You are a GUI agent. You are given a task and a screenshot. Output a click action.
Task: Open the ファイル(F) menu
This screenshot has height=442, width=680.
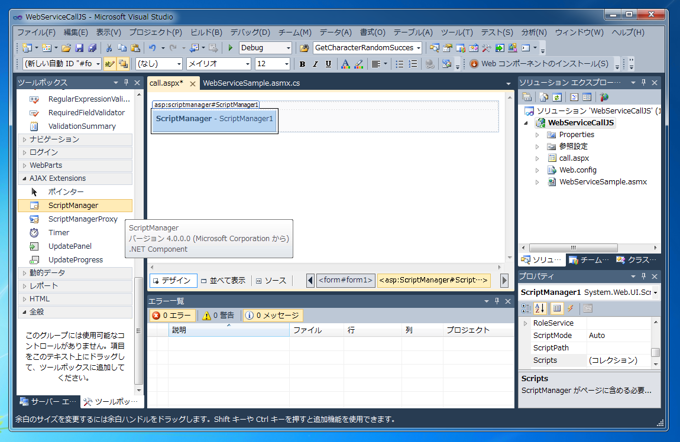click(36, 33)
